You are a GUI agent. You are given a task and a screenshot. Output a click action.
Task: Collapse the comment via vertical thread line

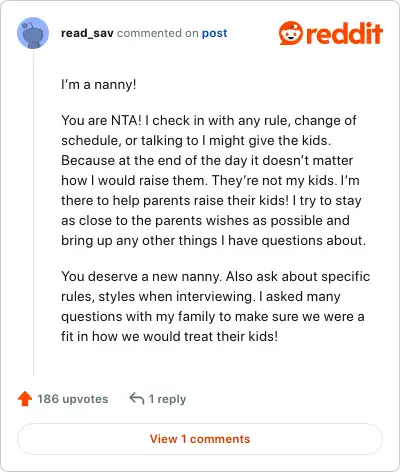coord(33,212)
